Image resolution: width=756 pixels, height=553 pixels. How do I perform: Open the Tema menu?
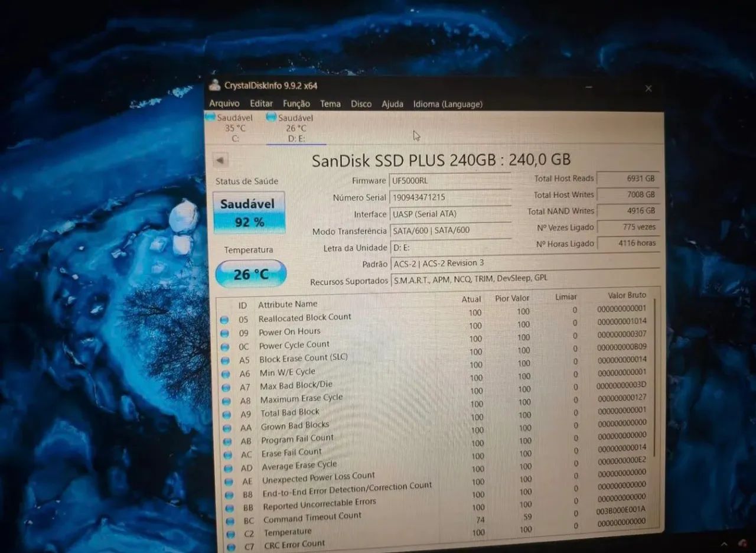point(330,103)
